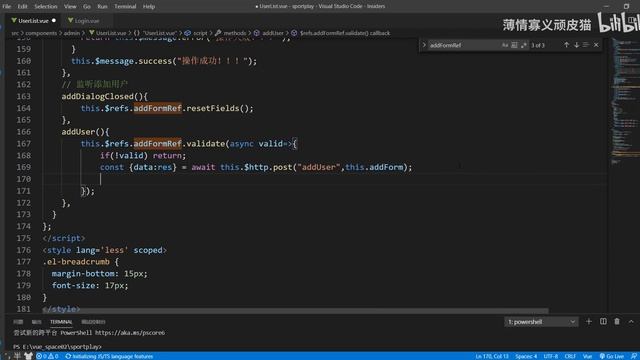Click 'Ln 170, Col 13' status entry
The image size is (640, 360).
(x=492, y=356)
